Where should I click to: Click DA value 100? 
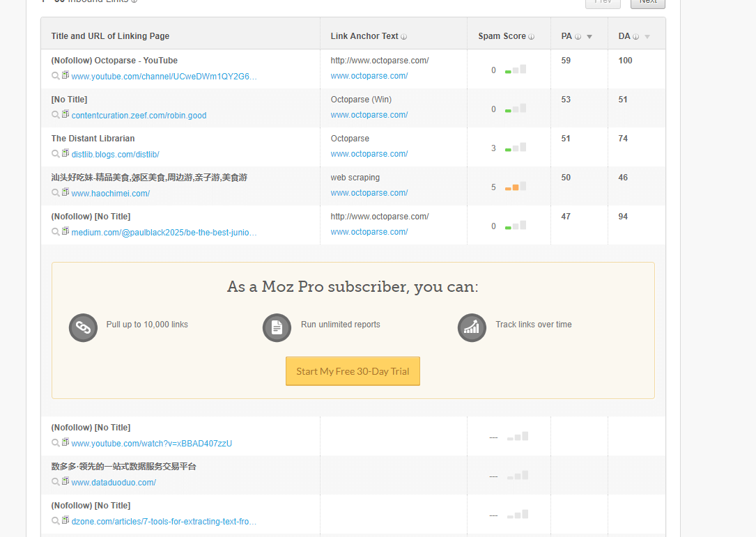click(625, 61)
